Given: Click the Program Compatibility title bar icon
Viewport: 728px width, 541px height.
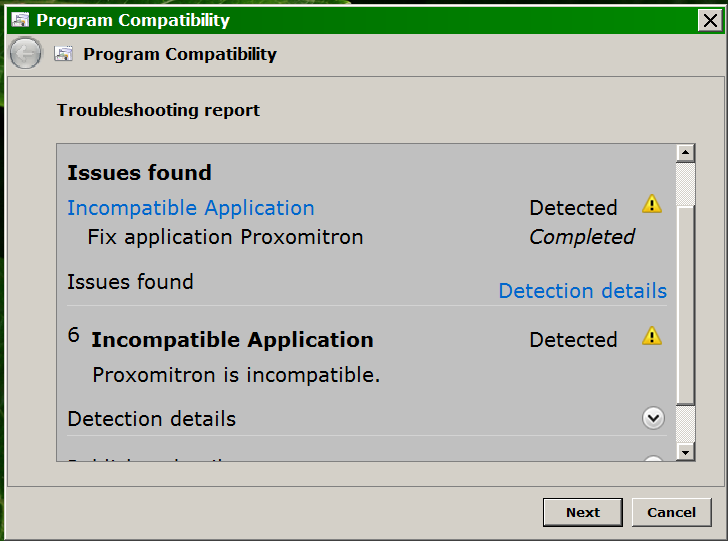Looking at the screenshot, I should pos(19,19).
